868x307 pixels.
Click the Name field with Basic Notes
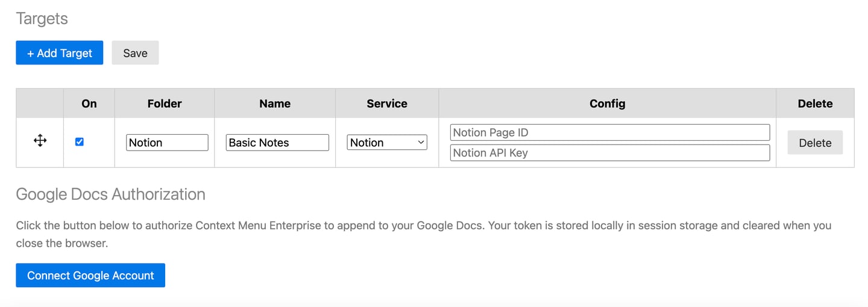click(x=277, y=143)
